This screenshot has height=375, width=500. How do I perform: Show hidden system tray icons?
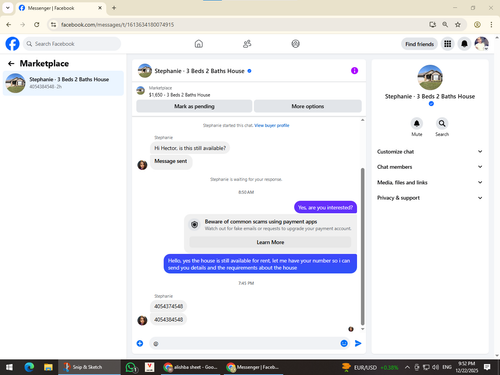407,367
